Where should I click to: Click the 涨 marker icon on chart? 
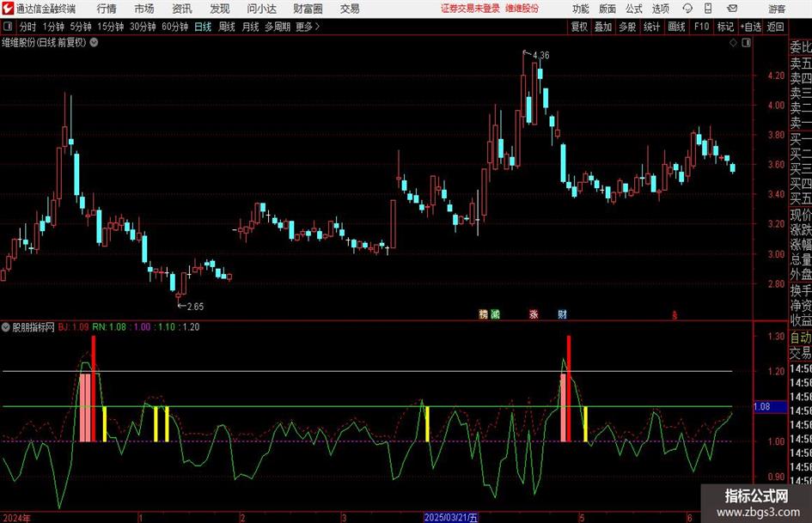534,313
